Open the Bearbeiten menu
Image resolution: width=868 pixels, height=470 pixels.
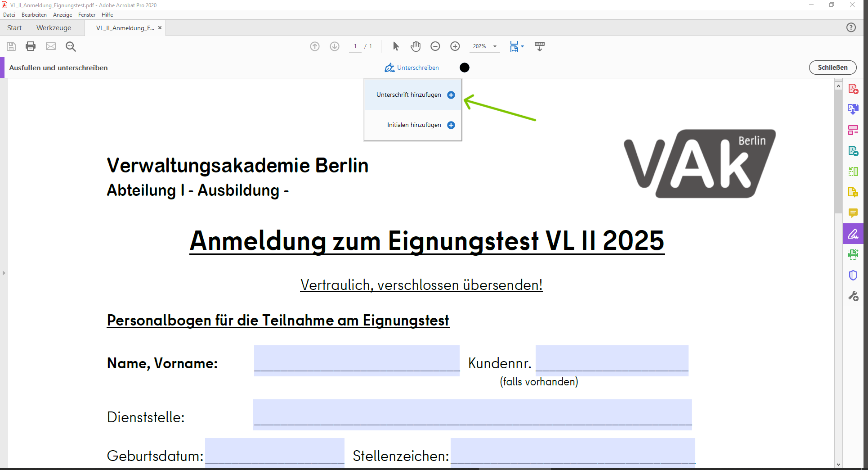click(x=34, y=15)
